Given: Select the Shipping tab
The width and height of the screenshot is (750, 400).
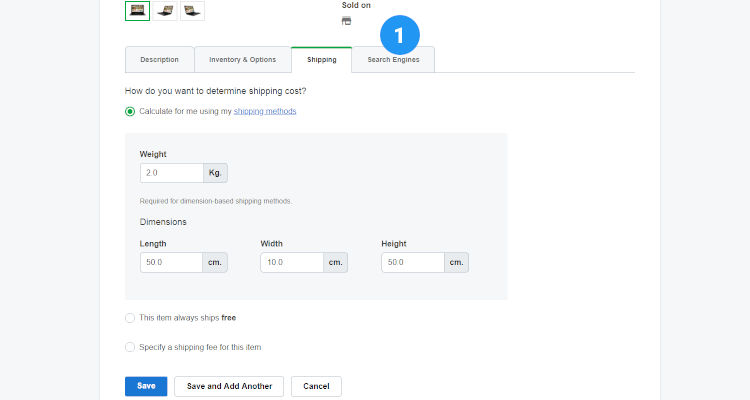Looking at the screenshot, I should click(x=321, y=60).
